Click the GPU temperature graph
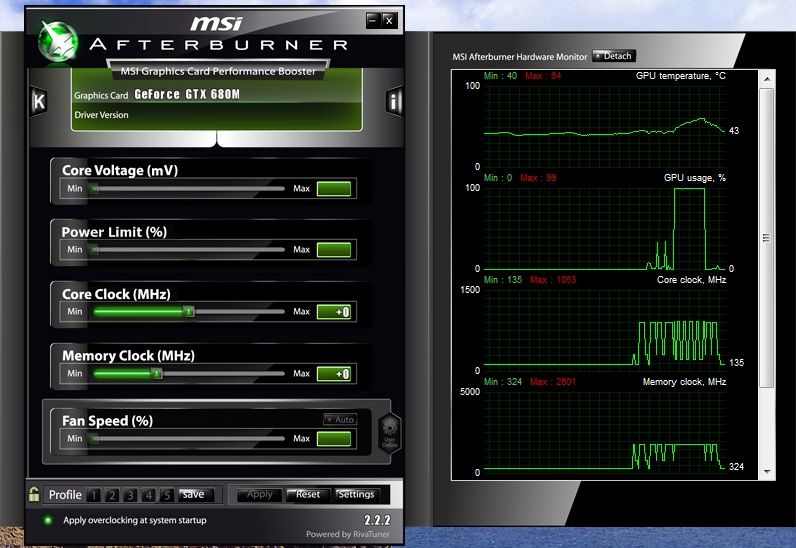Screen dimensions: 796x548 [x=605, y=126]
